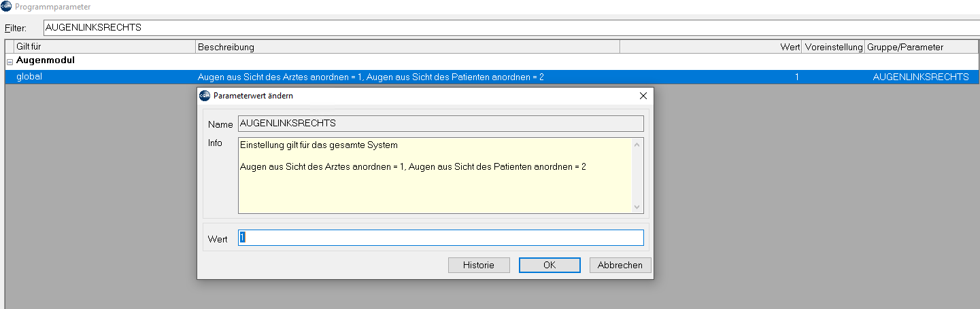Sort by the Beschreibung column header
The width and height of the screenshot is (980, 309).
click(x=407, y=47)
